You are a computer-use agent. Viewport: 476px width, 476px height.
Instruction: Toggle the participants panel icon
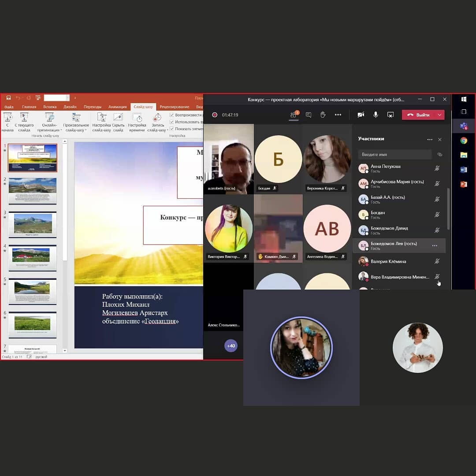click(294, 115)
